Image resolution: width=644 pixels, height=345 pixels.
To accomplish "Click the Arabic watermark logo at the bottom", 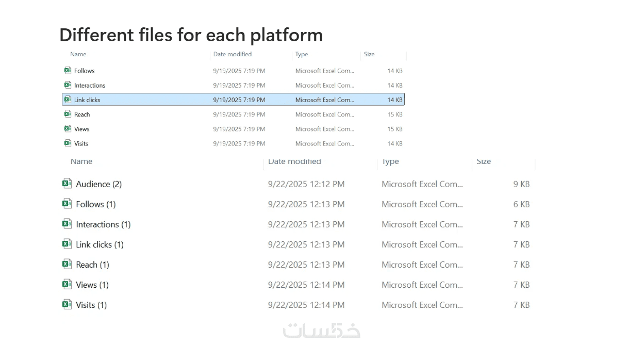I will pyautogui.click(x=322, y=330).
